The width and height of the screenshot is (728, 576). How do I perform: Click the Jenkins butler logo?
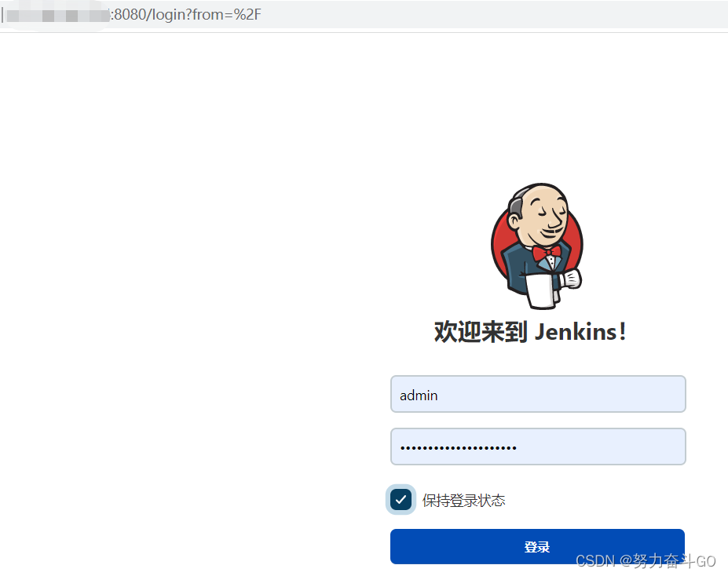coord(536,246)
